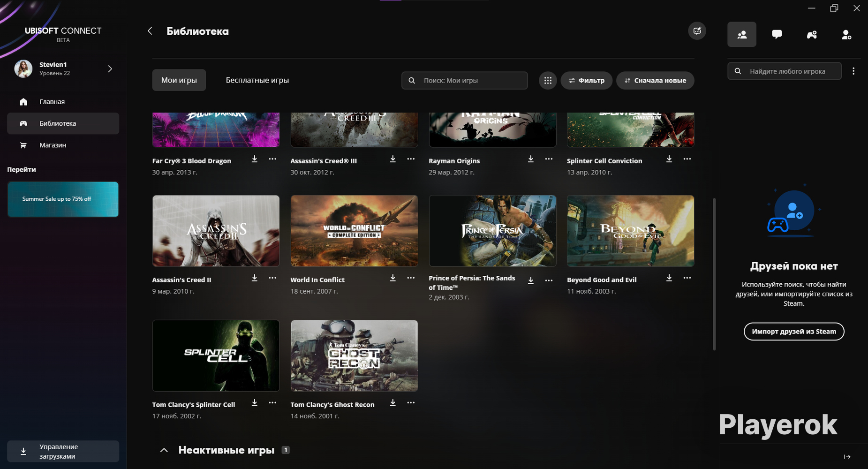
Task: Open the friends panel icon
Action: [x=742, y=34]
